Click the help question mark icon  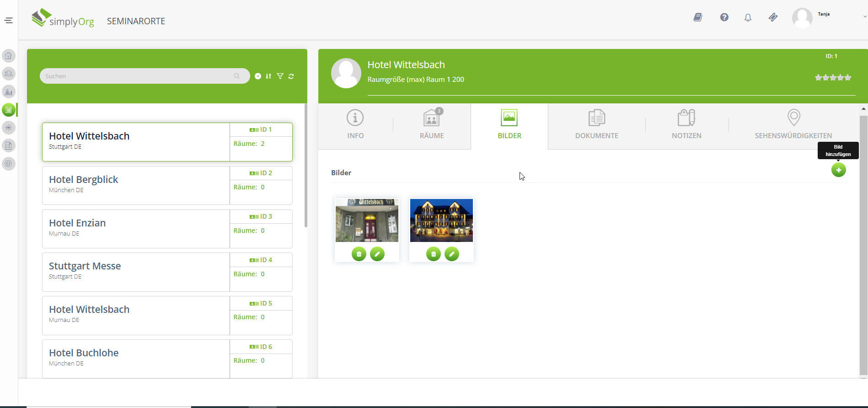coord(724,17)
